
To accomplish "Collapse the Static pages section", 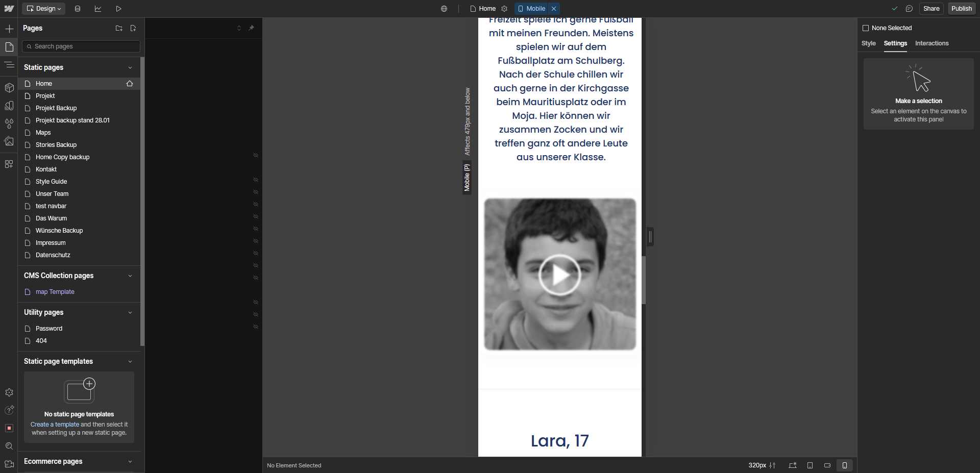I will pos(130,67).
